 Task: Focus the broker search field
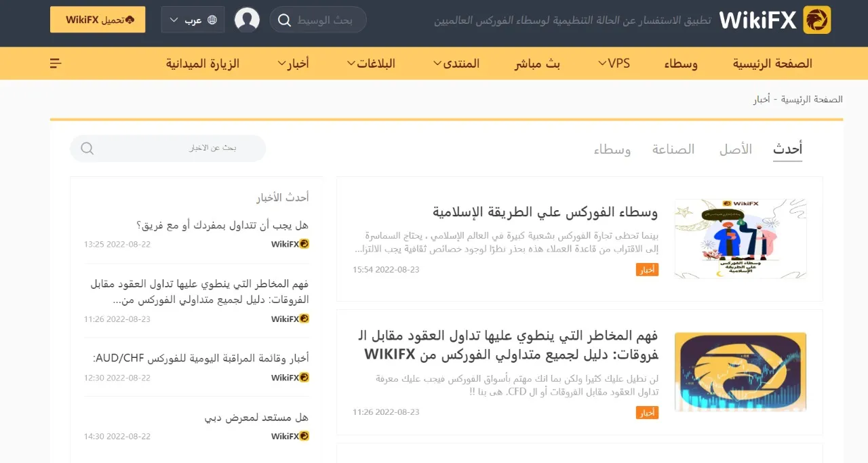tap(318, 20)
